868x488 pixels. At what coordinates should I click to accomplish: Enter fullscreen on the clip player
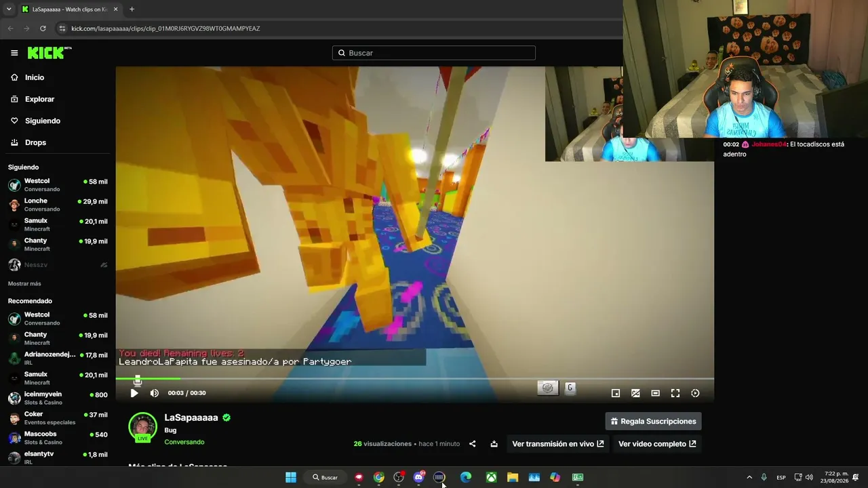pyautogui.click(x=675, y=393)
